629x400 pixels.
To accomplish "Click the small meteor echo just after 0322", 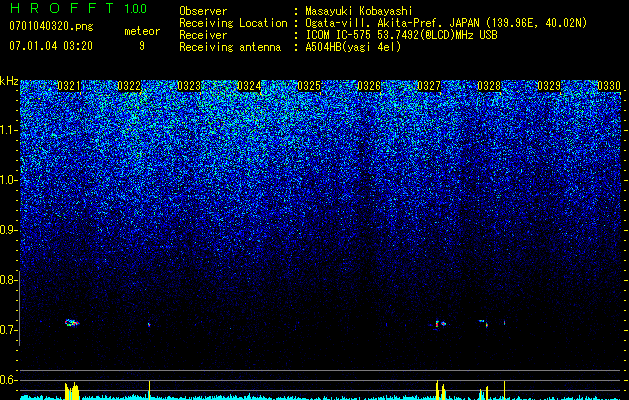I will pyautogui.click(x=149, y=324).
